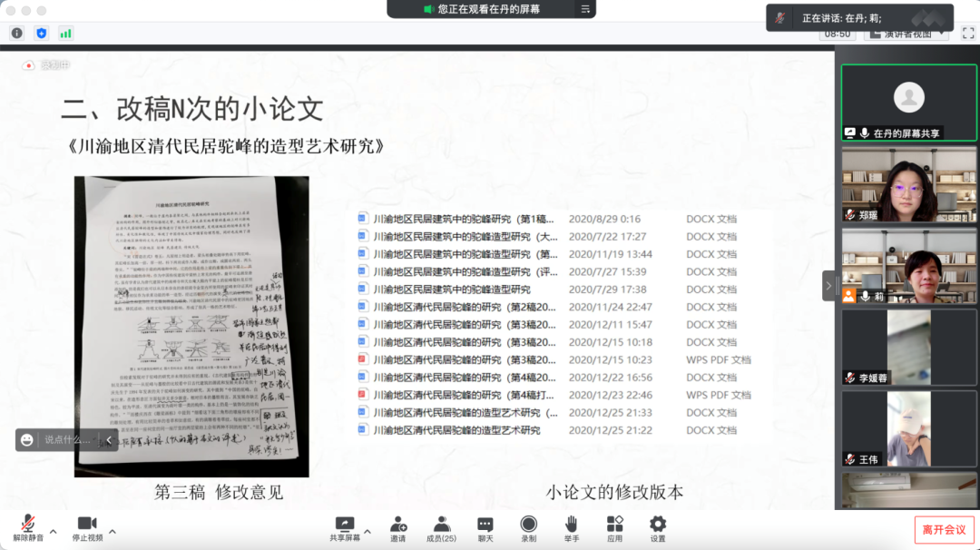
Task: Open the 成员(25) members list
Action: tap(441, 527)
